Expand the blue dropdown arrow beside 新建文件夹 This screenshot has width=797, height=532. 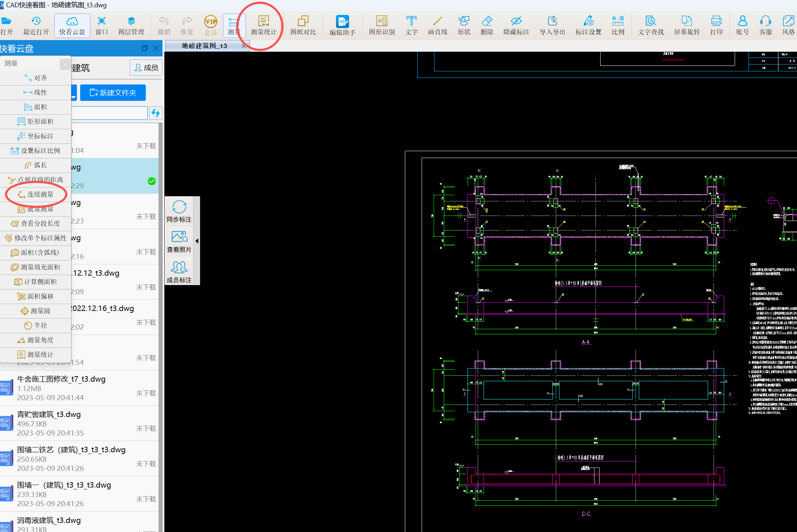click(74, 97)
